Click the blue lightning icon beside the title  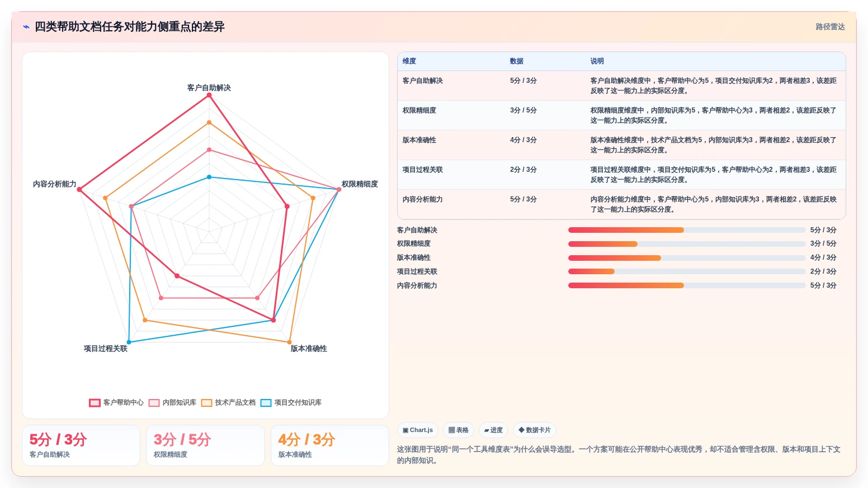(x=26, y=27)
